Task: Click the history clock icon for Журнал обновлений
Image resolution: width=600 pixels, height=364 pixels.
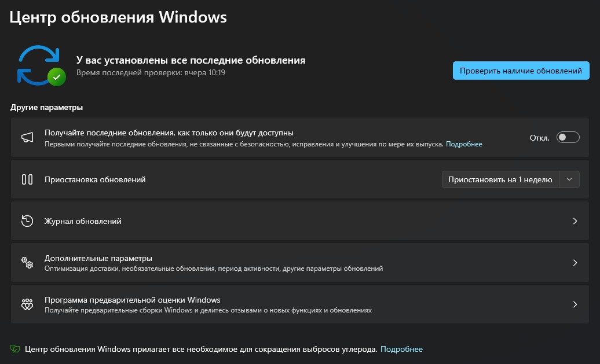Action: click(27, 221)
